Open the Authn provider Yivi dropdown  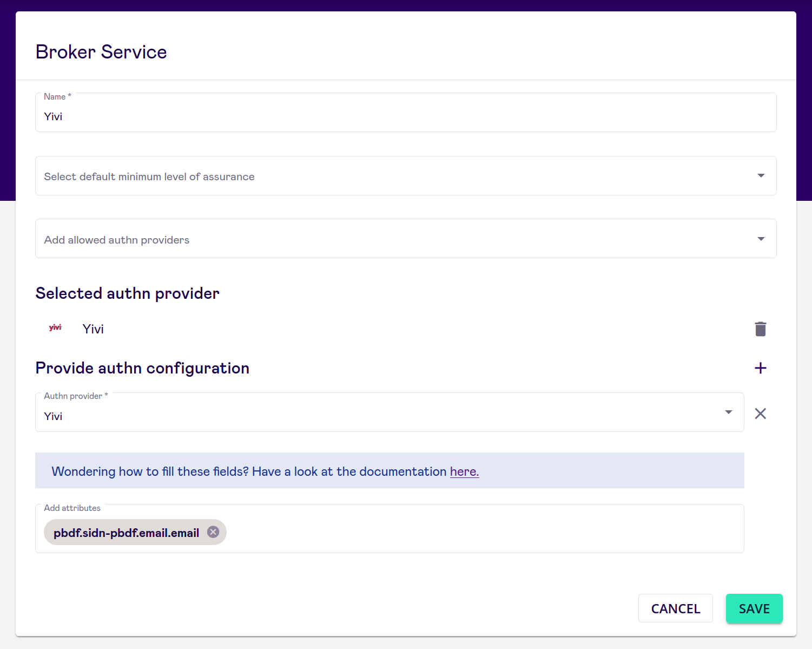coord(390,412)
